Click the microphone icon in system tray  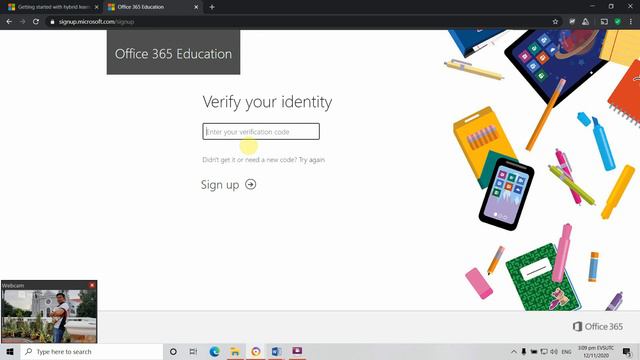click(x=524, y=351)
